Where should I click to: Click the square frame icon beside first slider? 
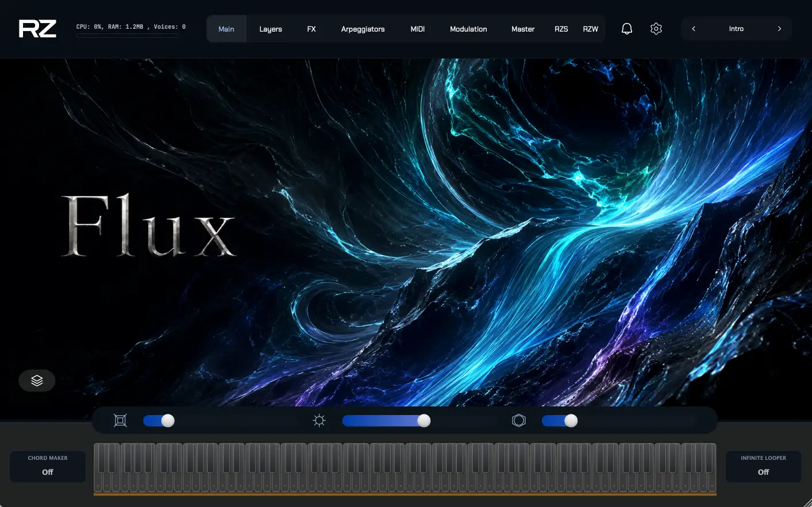click(x=120, y=421)
